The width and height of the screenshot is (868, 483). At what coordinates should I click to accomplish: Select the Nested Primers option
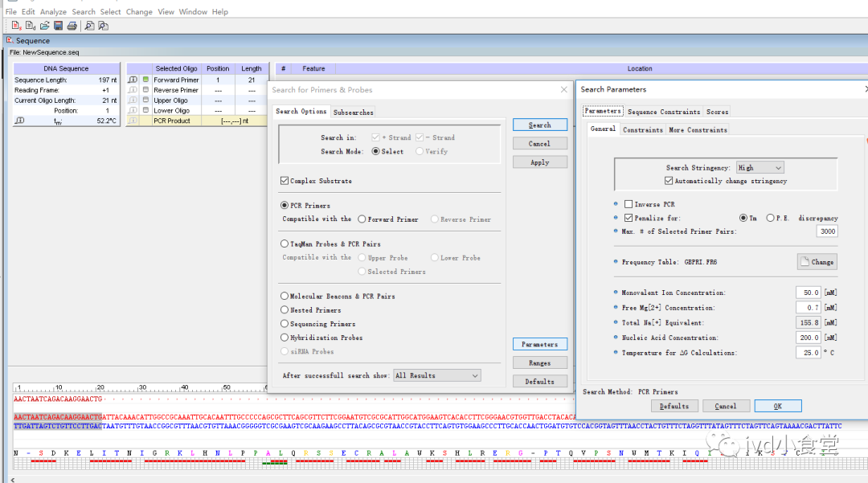pyautogui.click(x=285, y=310)
